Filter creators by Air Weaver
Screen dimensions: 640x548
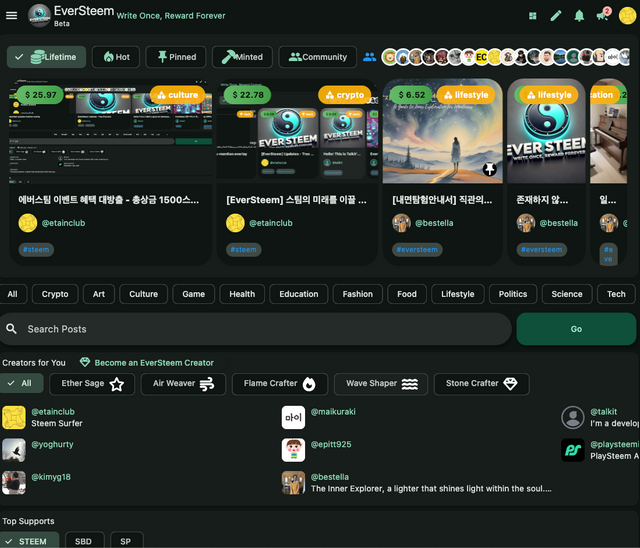click(183, 384)
